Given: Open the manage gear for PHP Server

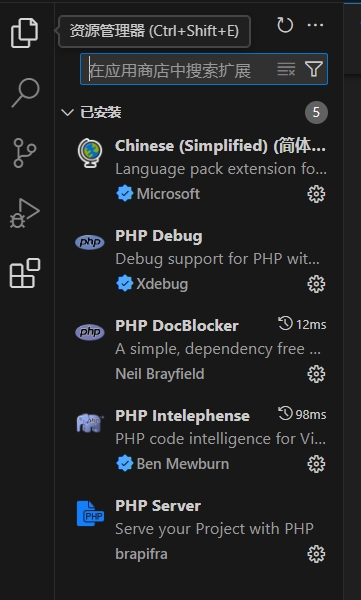Looking at the screenshot, I should [x=316, y=554].
